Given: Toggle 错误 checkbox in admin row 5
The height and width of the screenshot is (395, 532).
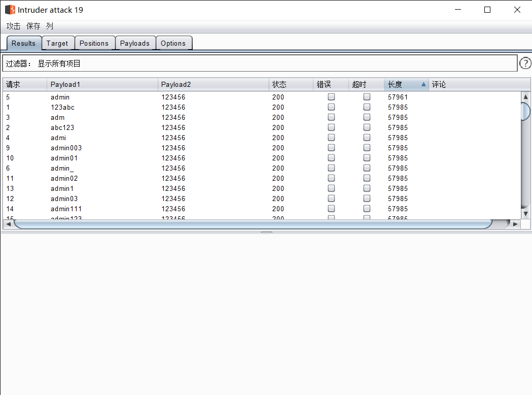Looking at the screenshot, I should click(331, 97).
